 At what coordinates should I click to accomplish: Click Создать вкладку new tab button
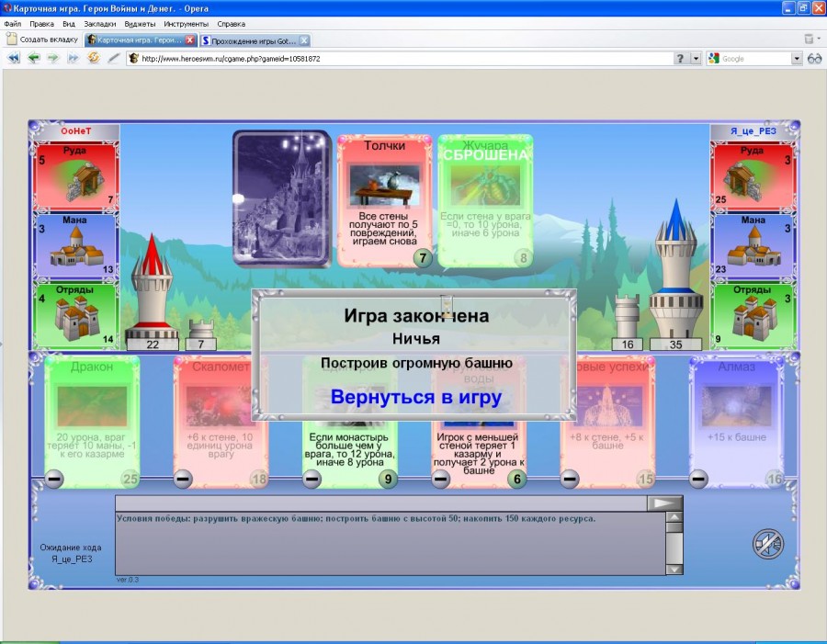click(x=42, y=40)
